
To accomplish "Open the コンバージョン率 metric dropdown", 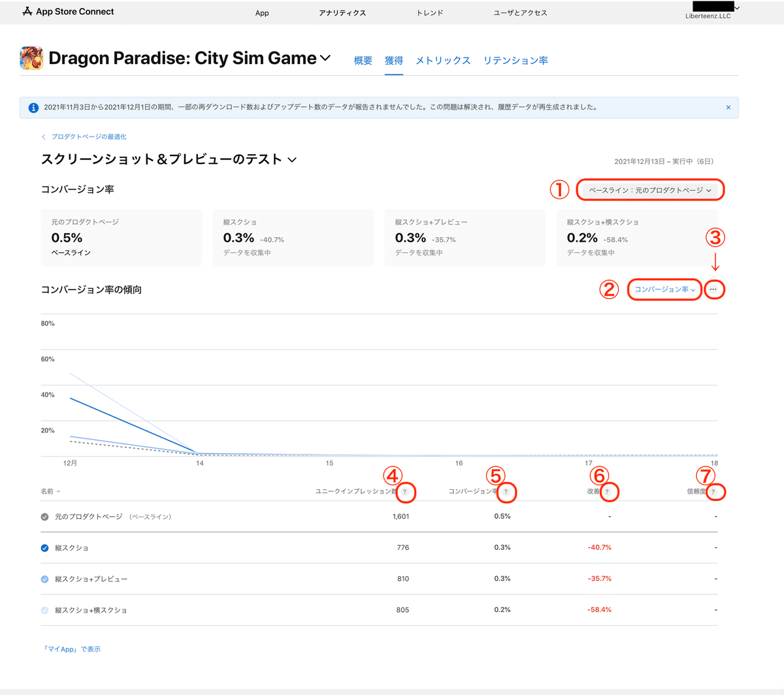I will click(x=664, y=289).
